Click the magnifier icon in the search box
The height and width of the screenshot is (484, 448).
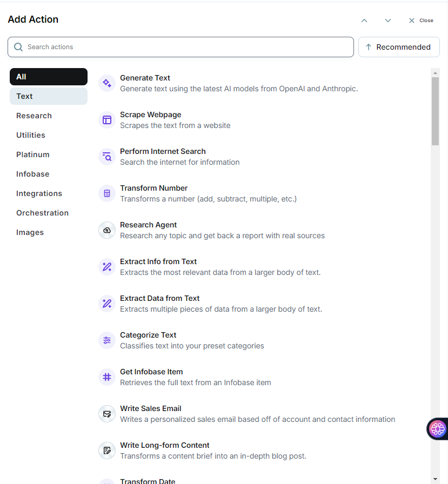(x=18, y=47)
